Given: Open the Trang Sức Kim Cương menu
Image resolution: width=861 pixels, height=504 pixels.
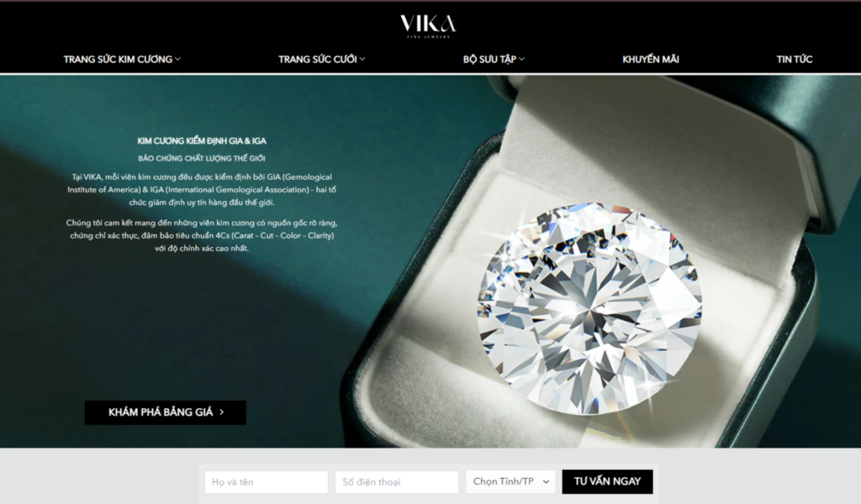Looking at the screenshot, I should point(118,60).
